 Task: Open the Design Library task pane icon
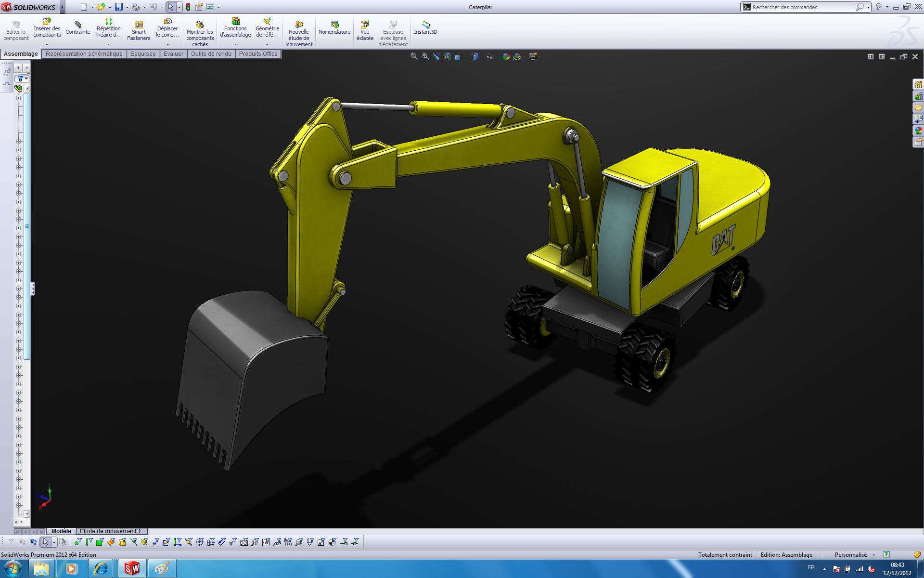[918, 96]
